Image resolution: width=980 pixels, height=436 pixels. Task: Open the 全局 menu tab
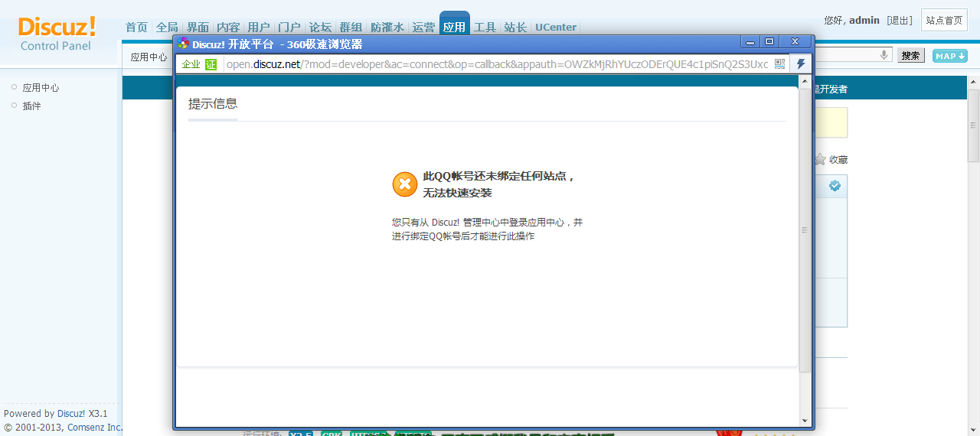pos(167,27)
